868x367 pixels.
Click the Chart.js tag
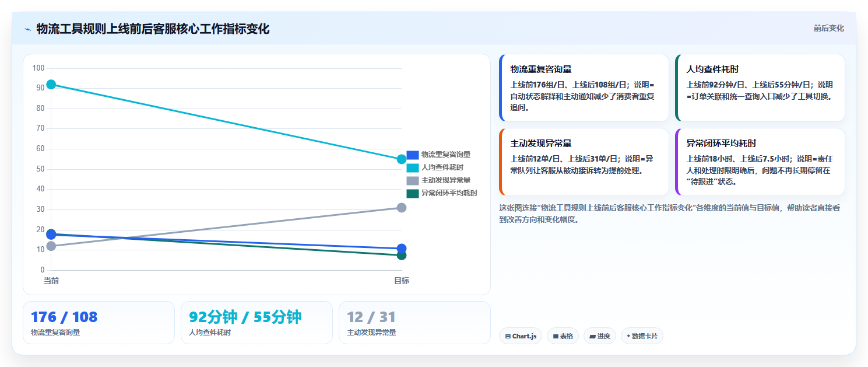[x=521, y=336]
